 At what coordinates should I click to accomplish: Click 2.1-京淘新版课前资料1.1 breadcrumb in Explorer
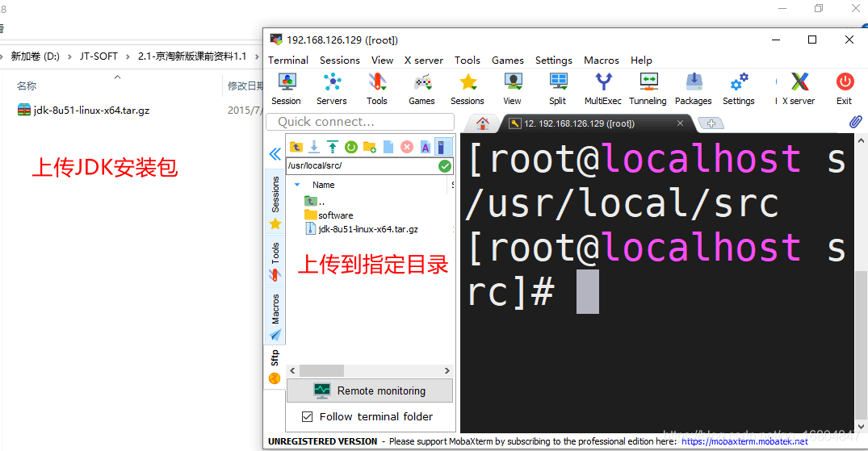(192, 56)
